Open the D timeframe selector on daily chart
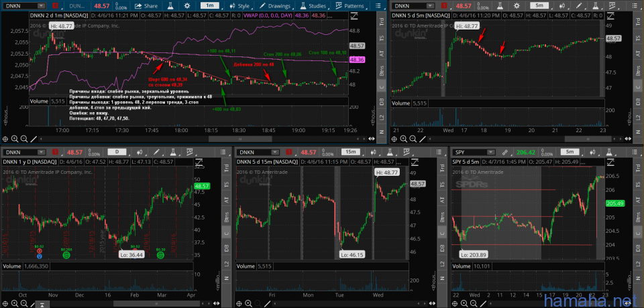Screen dimensions: 644x308 coord(117,152)
